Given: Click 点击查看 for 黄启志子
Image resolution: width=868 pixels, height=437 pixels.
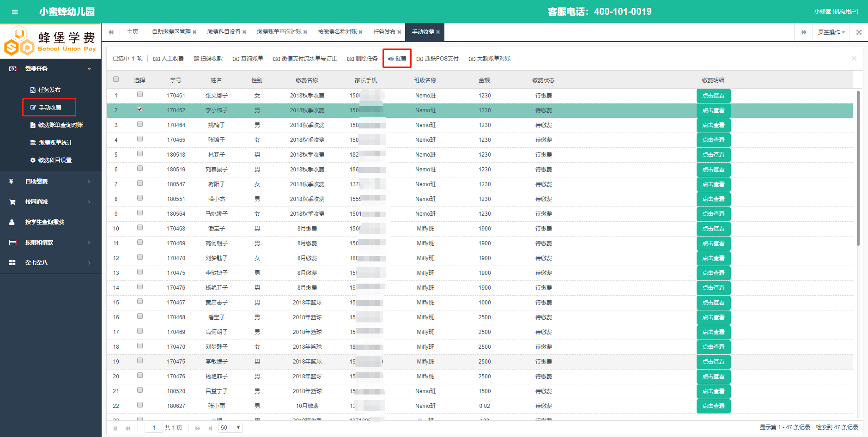Looking at the screenshot, I should tap(713, 303).
